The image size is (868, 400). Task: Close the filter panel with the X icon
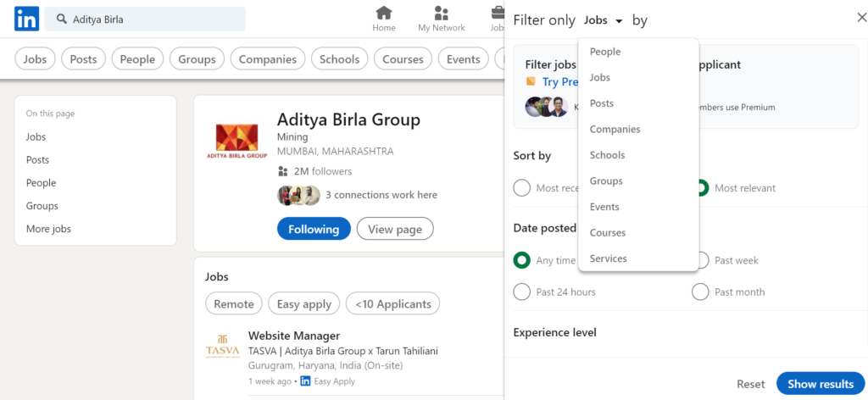[861, 18]
